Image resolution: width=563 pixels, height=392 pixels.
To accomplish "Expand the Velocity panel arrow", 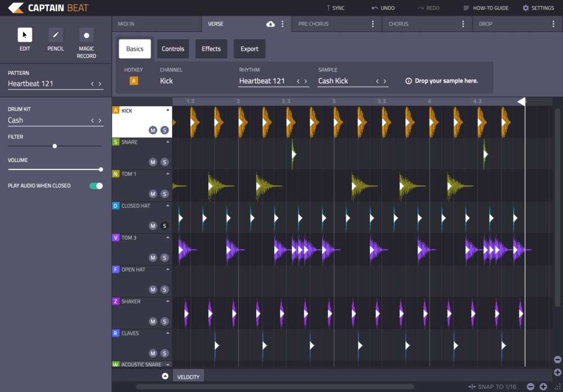I will (x=164, y=376).
